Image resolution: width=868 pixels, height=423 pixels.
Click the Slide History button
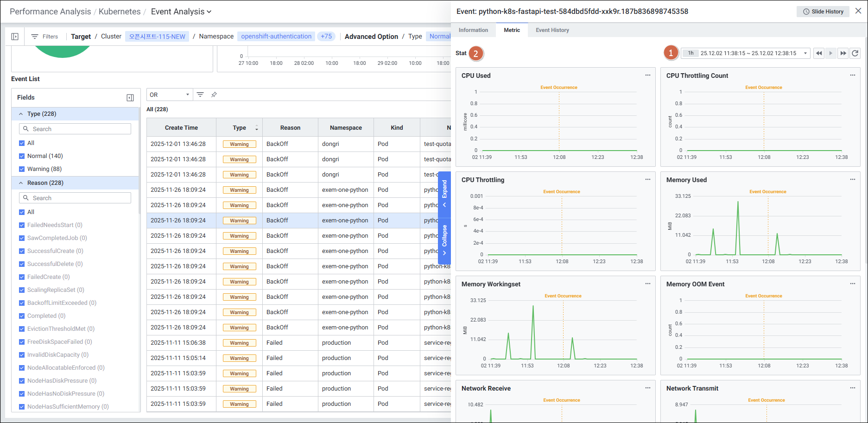point(823,12)
